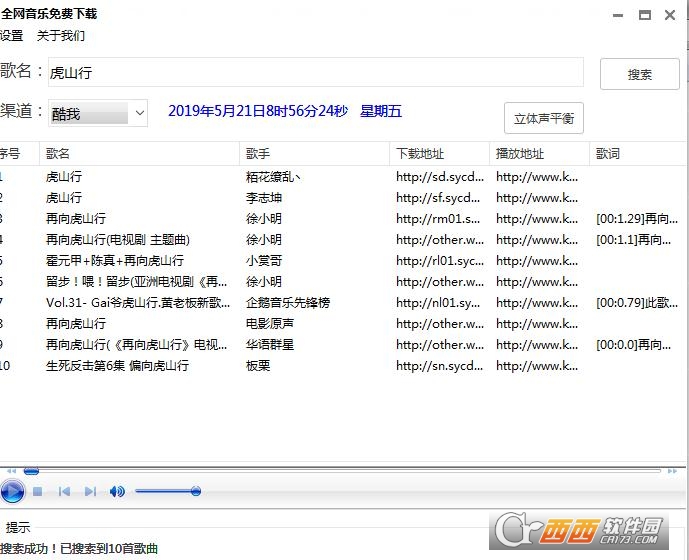Click the playback seek bar thumb

[x=31, y=471]
